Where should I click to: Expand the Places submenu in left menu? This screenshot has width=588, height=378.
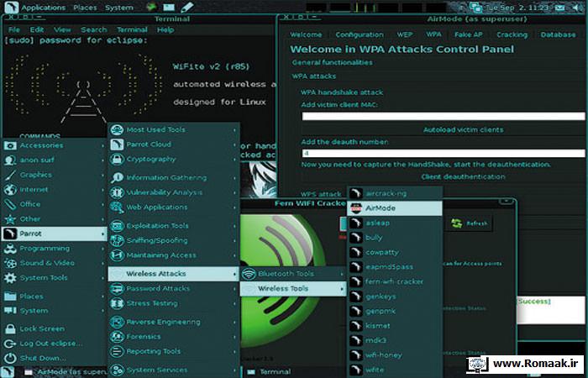point(54,297)
